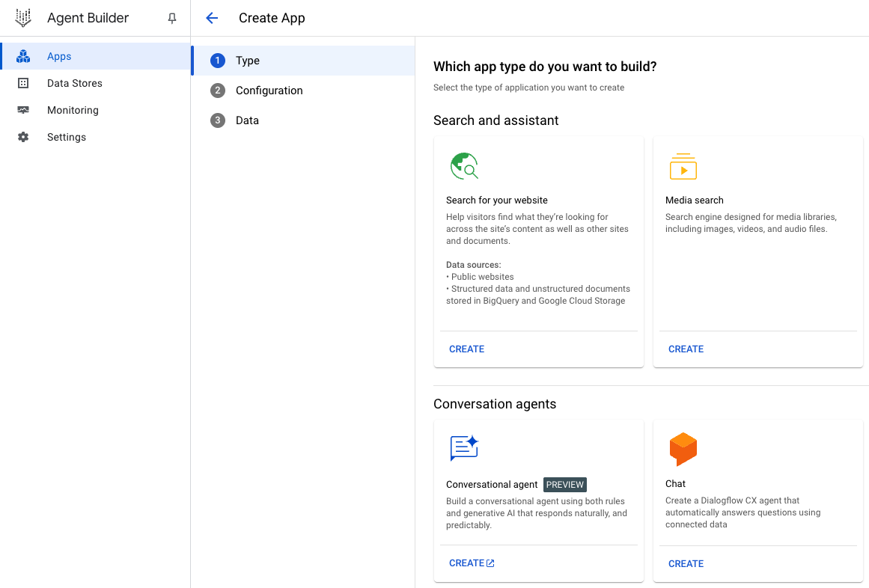
Task: Click the orange Chat Dialogflow cube icon
Action: [x=683, y=449]
